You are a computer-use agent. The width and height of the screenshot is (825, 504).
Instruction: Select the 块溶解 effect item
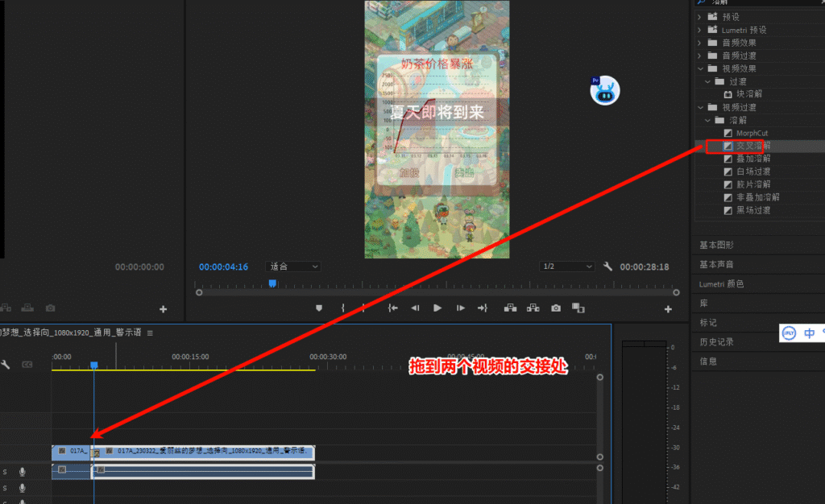click(752, 94)
